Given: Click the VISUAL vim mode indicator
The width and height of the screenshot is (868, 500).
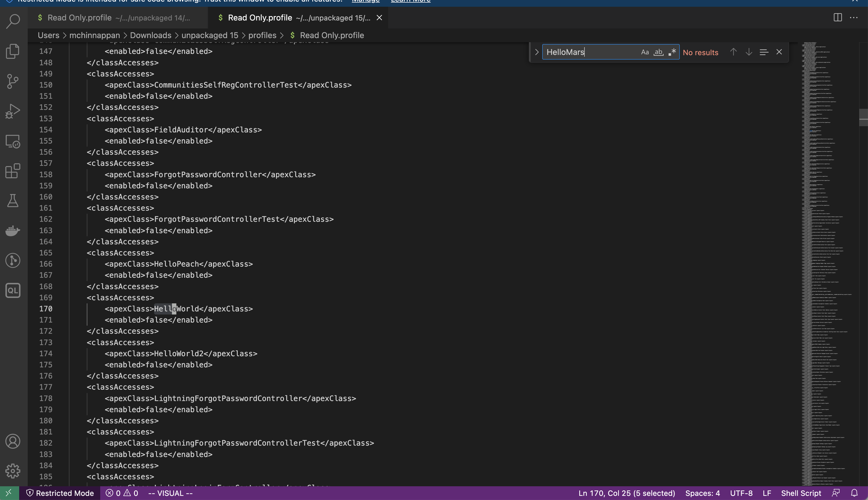Looking at the screenshot, I should [171, 493].
